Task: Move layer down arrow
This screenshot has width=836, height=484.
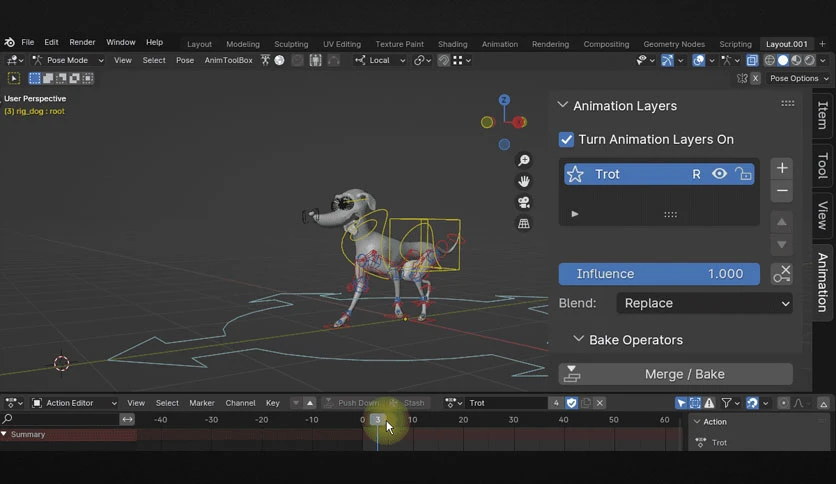Action: (x=782, y=245)
